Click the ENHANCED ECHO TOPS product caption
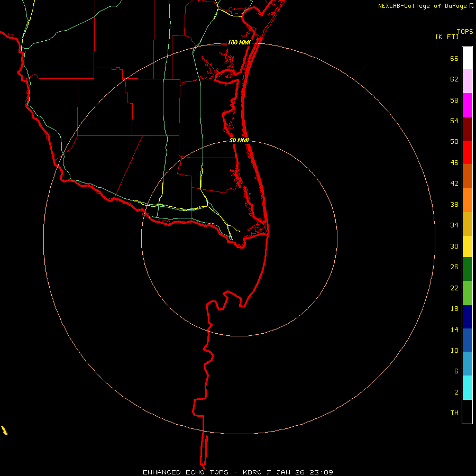 tap(186, 472)
